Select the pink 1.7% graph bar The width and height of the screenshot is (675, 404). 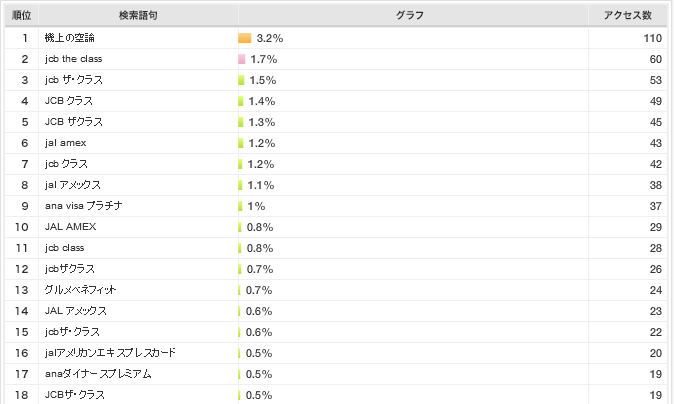pyautogui.click(x=242, y=59)
